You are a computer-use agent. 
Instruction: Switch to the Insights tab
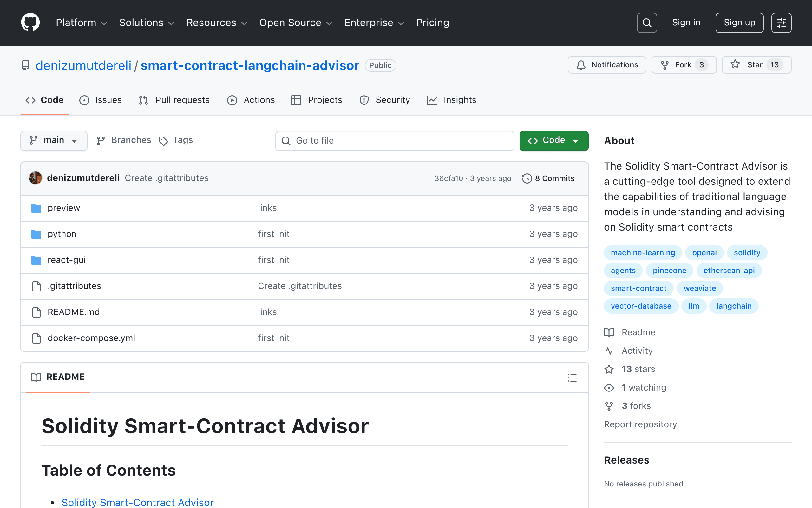(452, 100)
